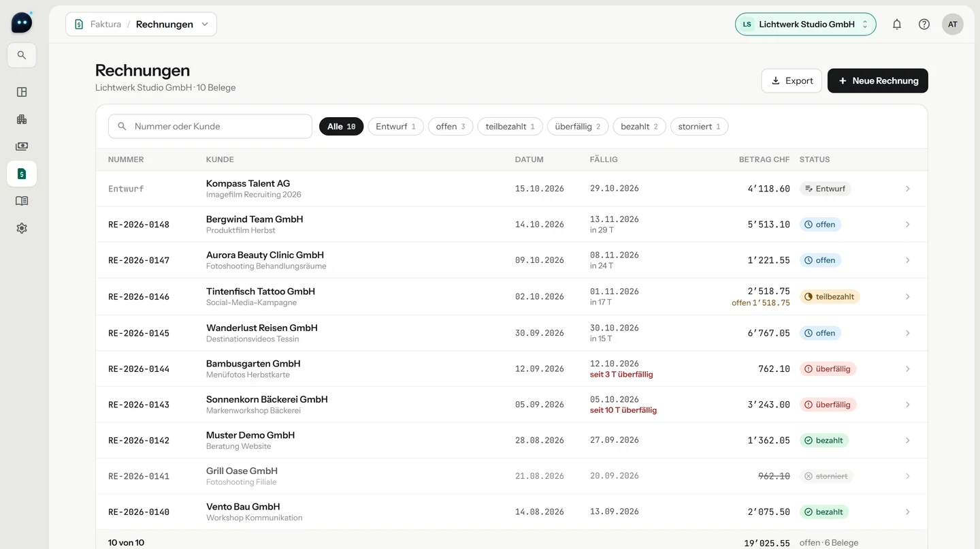980x549 pixels.
Task: Filter by überfällig status chip
Action: 577,127
